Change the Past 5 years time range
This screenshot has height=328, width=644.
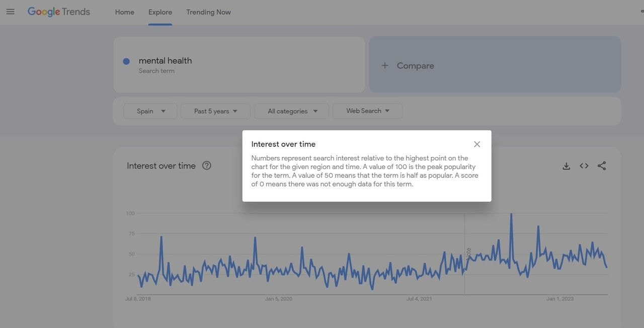(215, 111)
